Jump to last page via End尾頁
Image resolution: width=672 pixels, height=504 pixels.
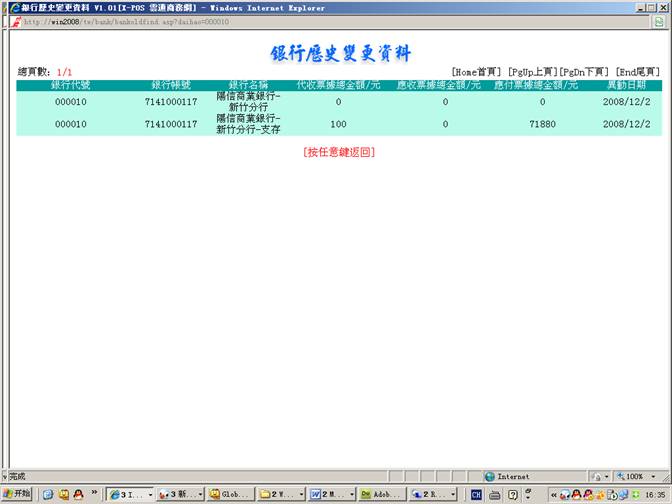tap(637, 72)
